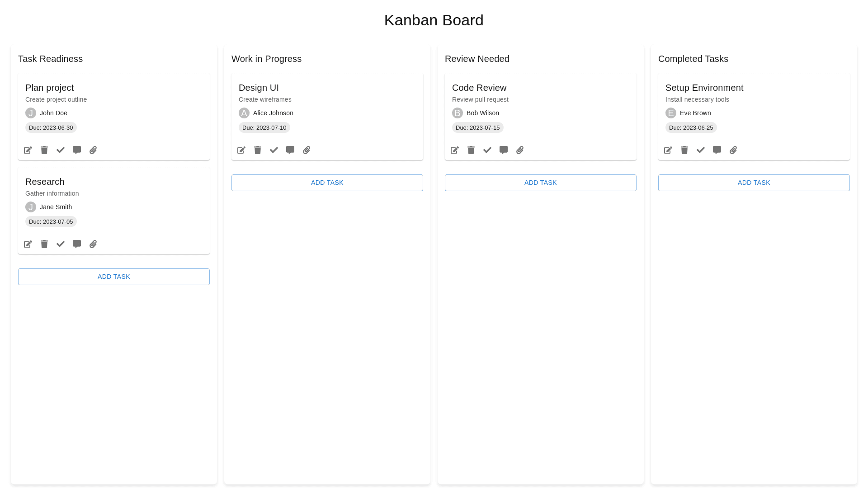Click the Setup Environment edit icon
This screenshot has width=868, height=488.
(x=668, y=150)
